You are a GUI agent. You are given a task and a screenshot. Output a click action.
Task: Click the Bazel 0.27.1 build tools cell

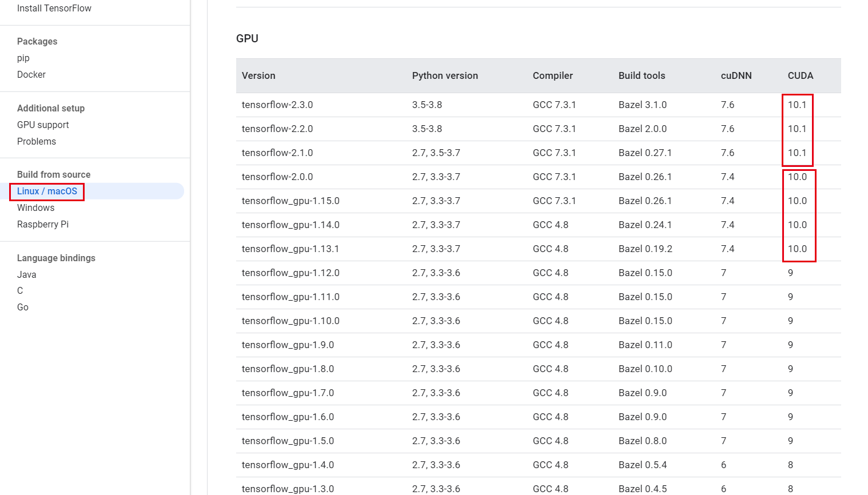point(646,153)
